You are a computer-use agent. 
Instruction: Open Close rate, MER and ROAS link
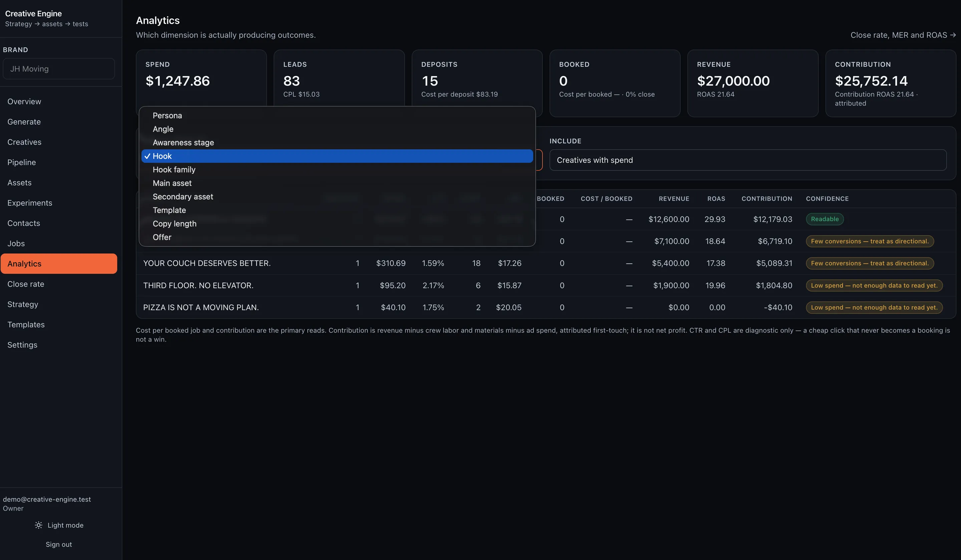903,35
